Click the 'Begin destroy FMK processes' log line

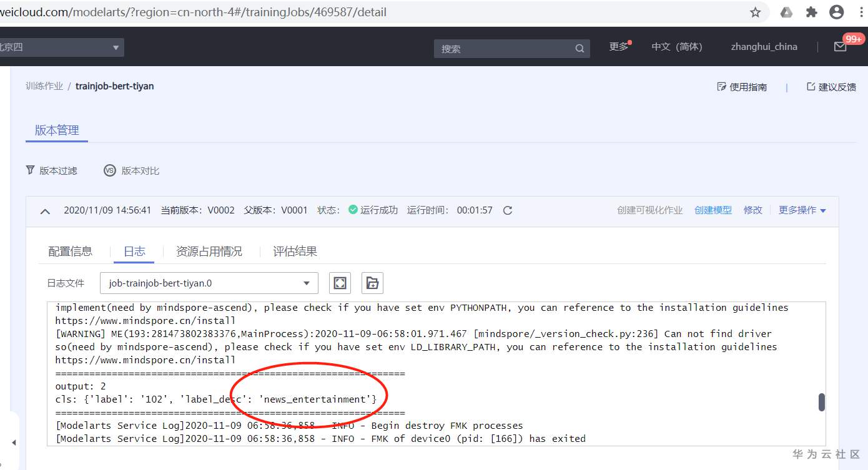coord(289,426)
